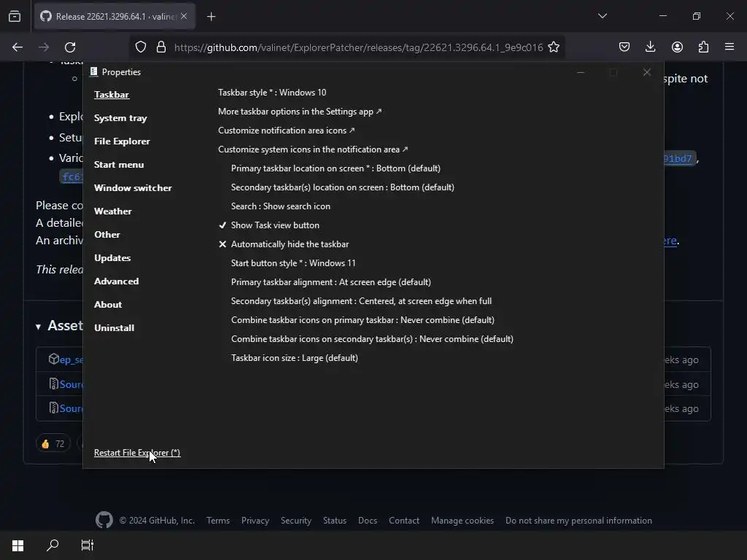This screenshot has width=747, height=560.
Task: Change Search: Show search icon option
Action: click(x=281, y=206)
